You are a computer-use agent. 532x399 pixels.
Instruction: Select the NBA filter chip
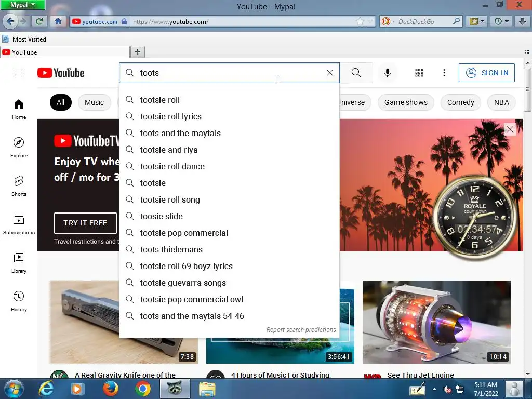pyautogui.click(x=501, y=102)
